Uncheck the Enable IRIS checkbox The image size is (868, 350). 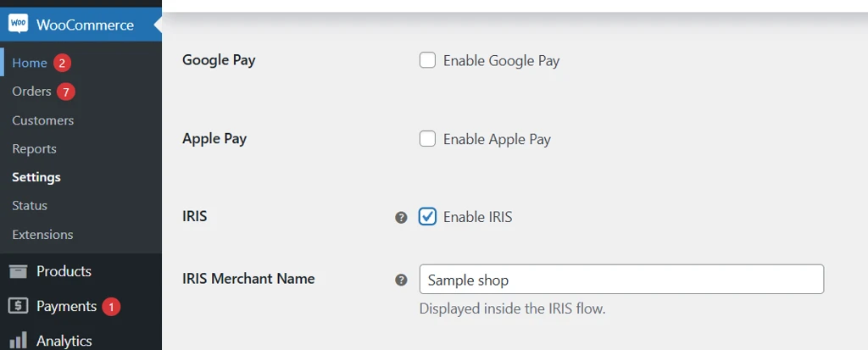[x=428, y=217]
